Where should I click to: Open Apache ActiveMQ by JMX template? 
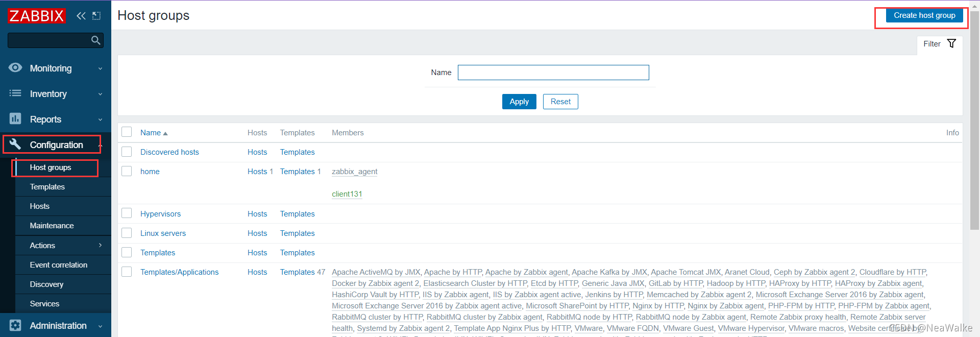(x=376, y=272)
